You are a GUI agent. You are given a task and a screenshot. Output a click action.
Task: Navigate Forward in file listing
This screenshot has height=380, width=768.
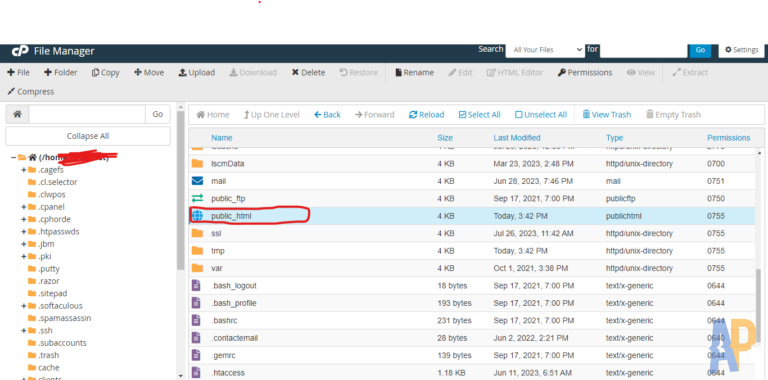(375, 115)
